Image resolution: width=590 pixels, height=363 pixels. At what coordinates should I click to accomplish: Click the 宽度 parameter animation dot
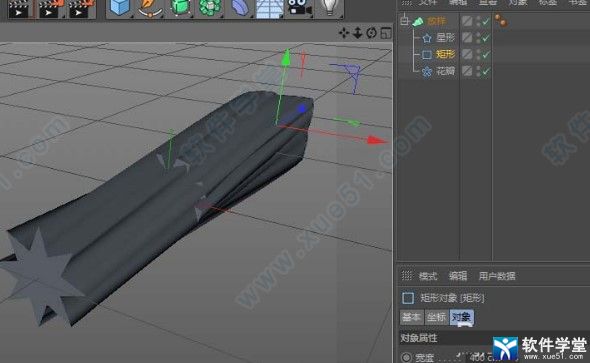pyautogui.click(x=406, y=357)
